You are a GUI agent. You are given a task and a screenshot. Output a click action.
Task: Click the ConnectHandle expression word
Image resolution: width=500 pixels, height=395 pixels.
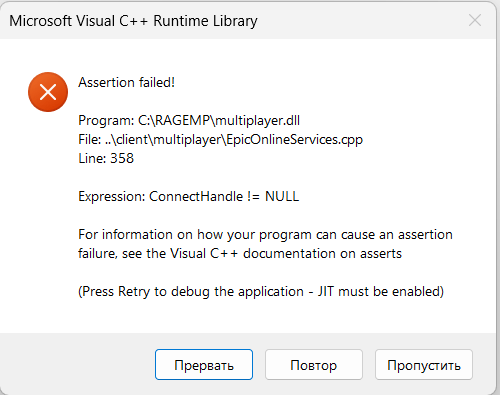point(196,196)
